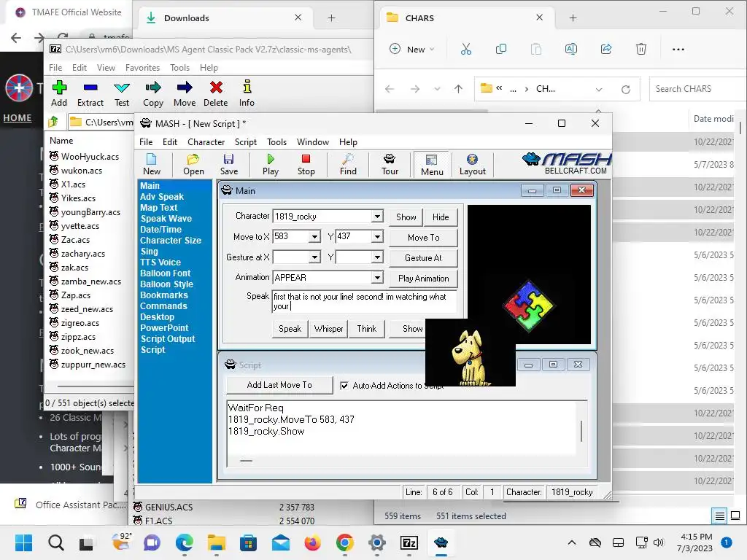Click the Move icon in 7-Zip toolbar
Image resolution: width=747 pixels, height=560 pixels.
(185, 93)
